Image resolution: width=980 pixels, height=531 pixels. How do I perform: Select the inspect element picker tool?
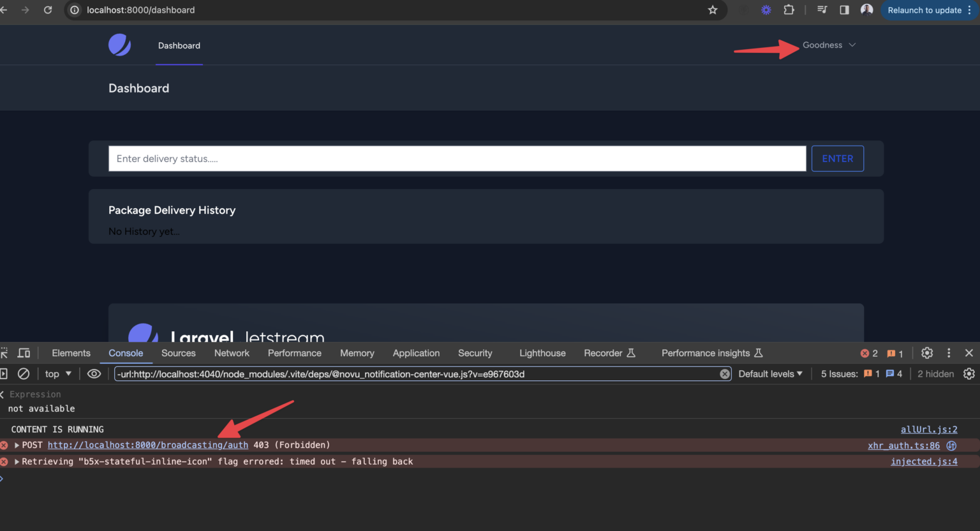point(4,352)
